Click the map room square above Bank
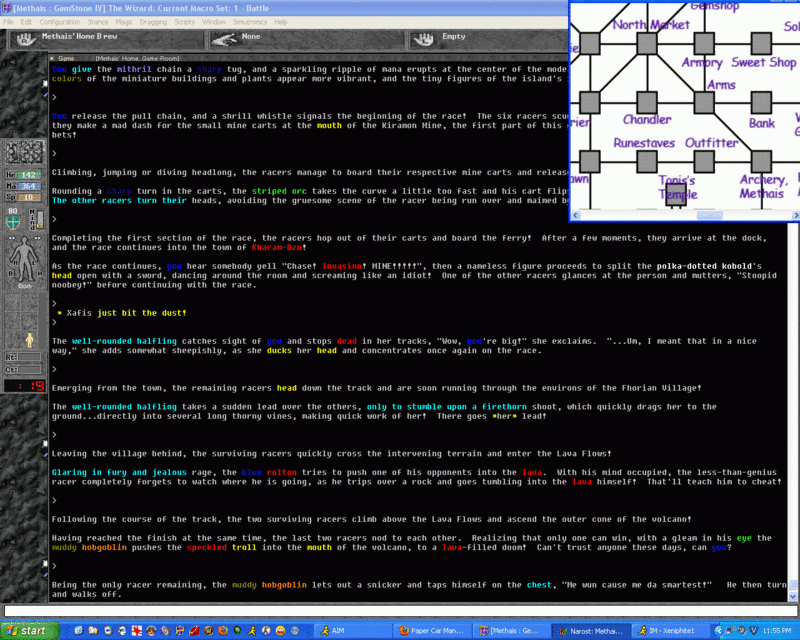The image size is (800, 640). click(x=761, y=102)
